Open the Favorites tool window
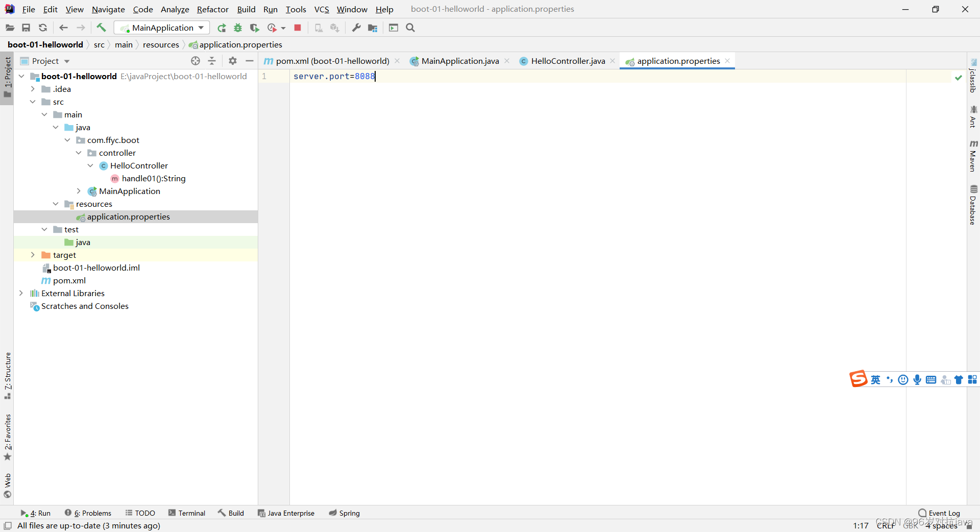The image size is (980, 532). tap(7, 437)
